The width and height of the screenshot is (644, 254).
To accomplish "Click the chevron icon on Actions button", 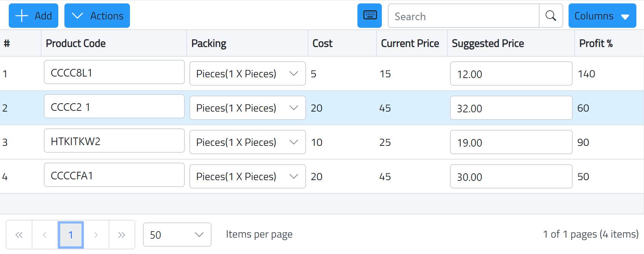I will (x=78, y=16).
